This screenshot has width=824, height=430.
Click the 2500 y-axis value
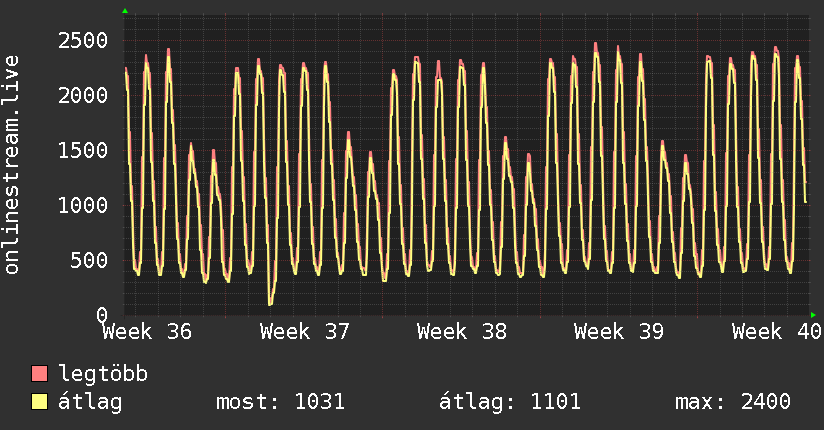coord(83,40)
